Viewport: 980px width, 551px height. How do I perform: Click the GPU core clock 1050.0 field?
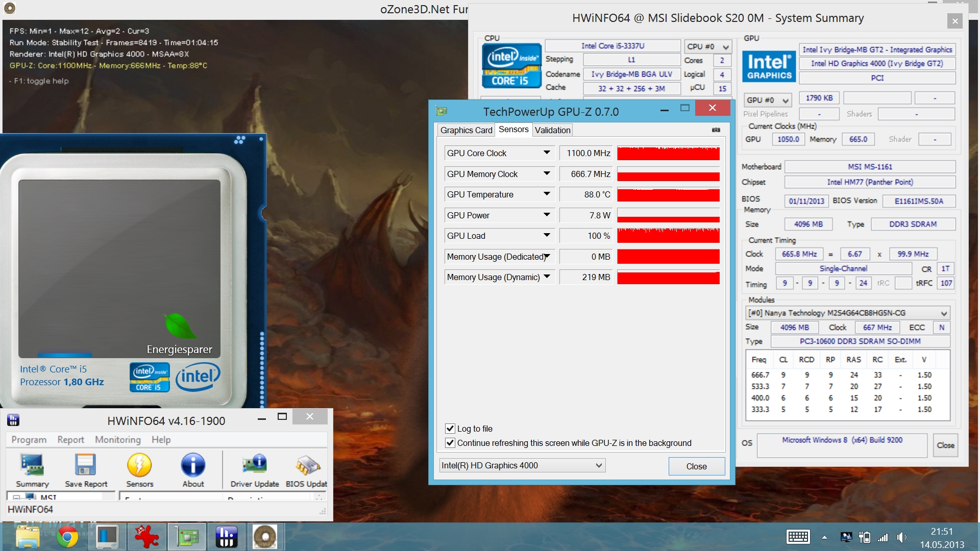point(789,139)
